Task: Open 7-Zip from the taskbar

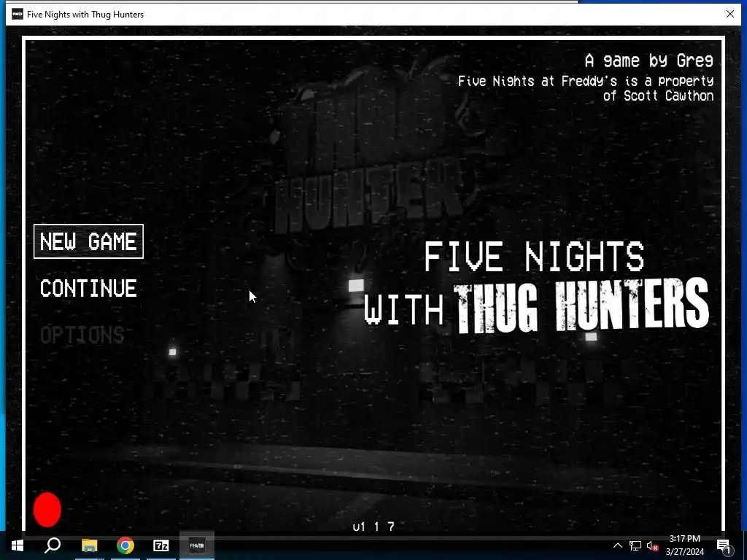Action: [x=161, y=545]
